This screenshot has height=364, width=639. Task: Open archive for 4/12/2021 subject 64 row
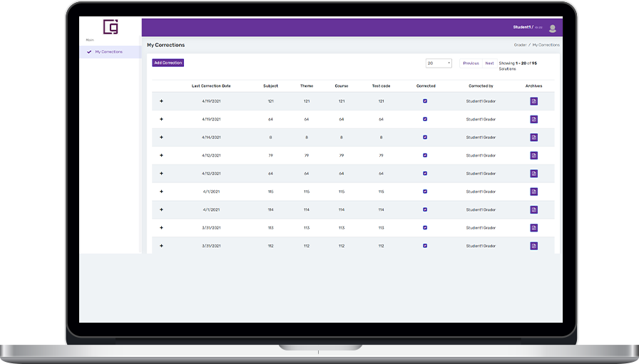(x=533, y=173)
